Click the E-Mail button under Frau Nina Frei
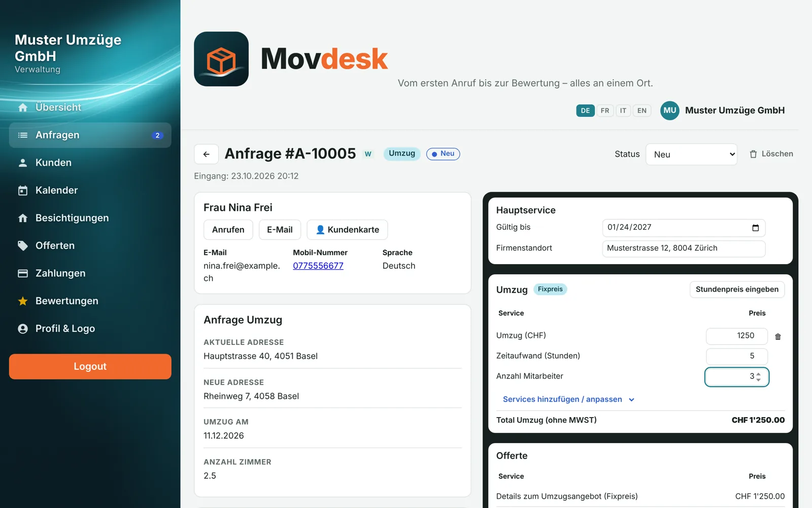This screenshot has height=508, width=812. point(280,230)
